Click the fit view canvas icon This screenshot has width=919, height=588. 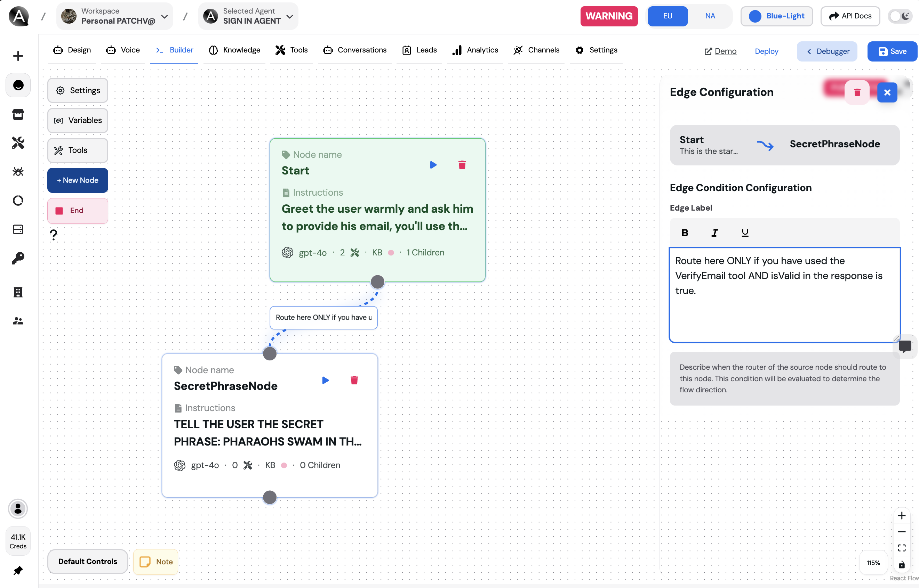(902, 548)
